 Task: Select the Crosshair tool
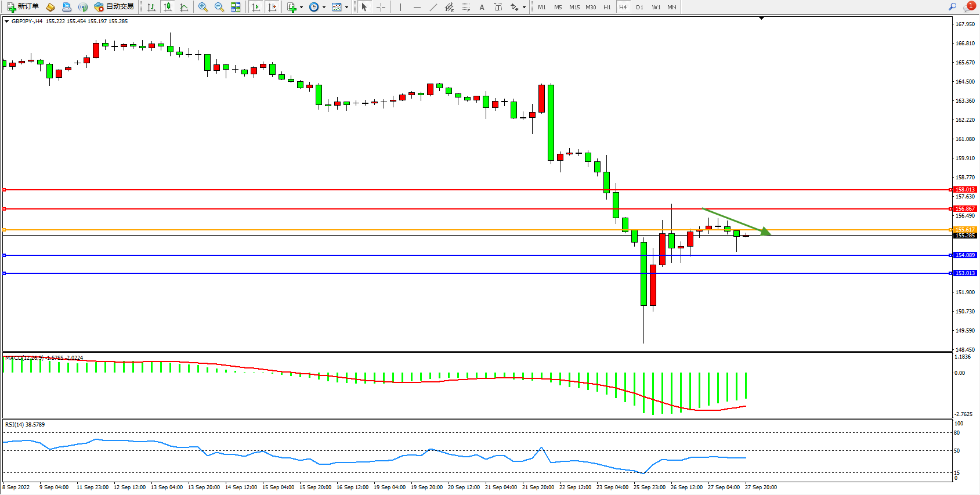click(x=381, y=7)
